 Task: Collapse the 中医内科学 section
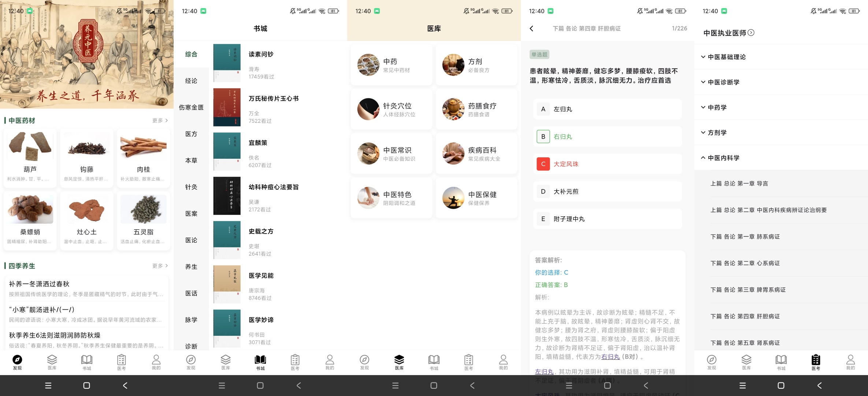pos(781,158)
